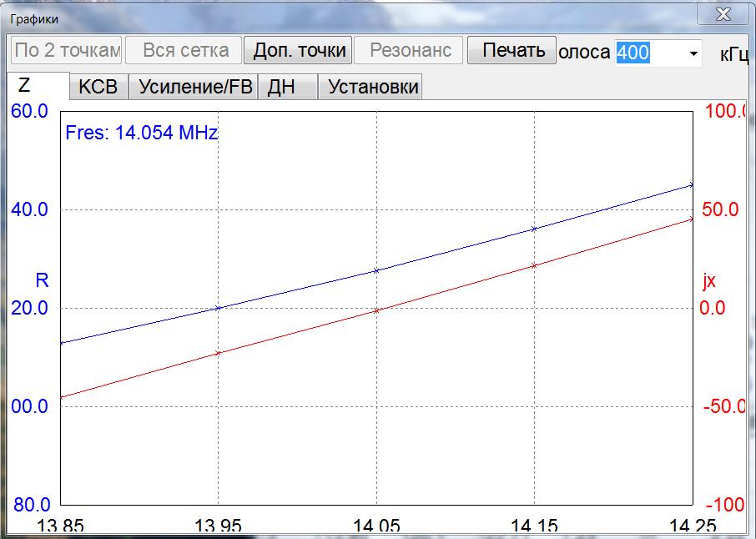Image resolution: width=756 pixels, height=539 pixels.
Task: Click red jX curve marker at 13.95
Action: click(219, 354)
